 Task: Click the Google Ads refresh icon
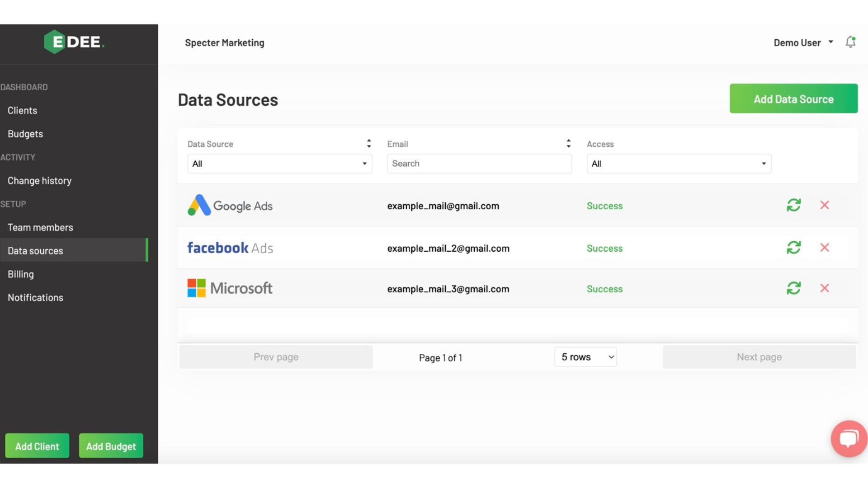(793, 205)
